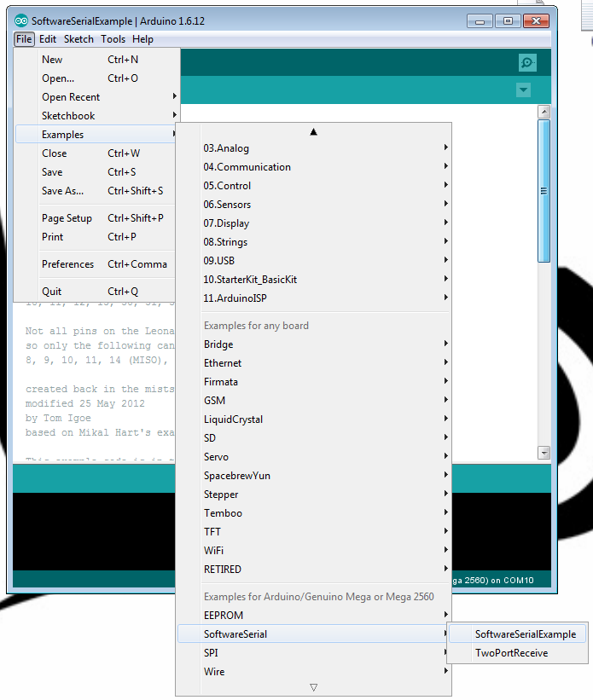Select SoftwareSerial examples entry

pos(314,634)
